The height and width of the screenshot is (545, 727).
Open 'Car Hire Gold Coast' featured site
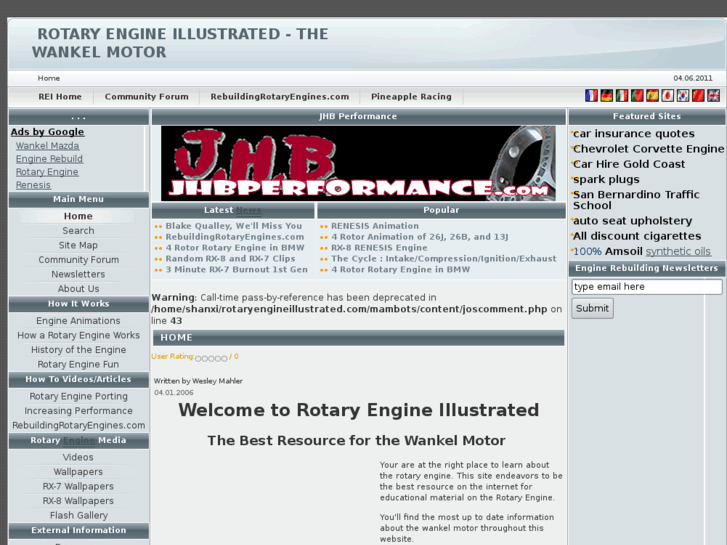coord(629,164)
